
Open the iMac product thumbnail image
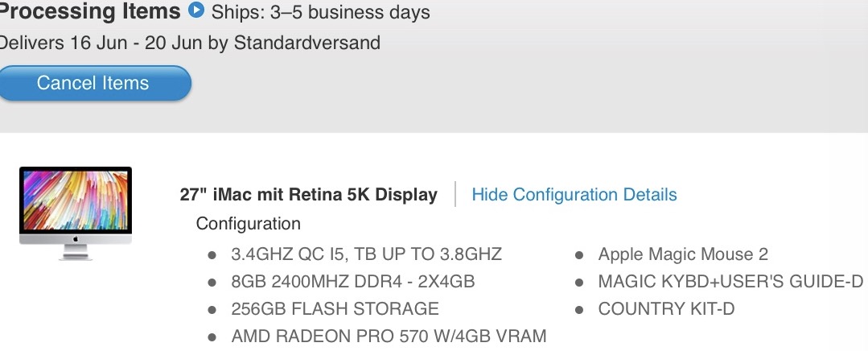point(76,213)
